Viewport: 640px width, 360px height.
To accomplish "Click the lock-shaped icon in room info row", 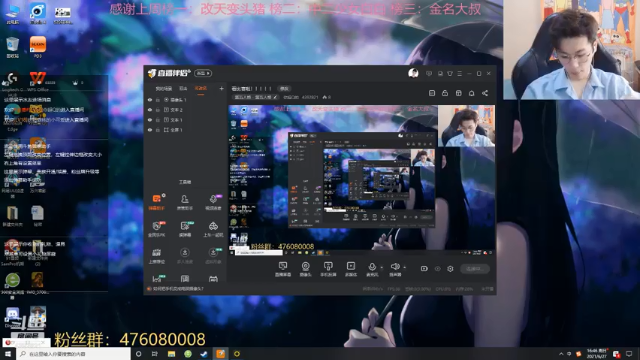I will (445, 93).
